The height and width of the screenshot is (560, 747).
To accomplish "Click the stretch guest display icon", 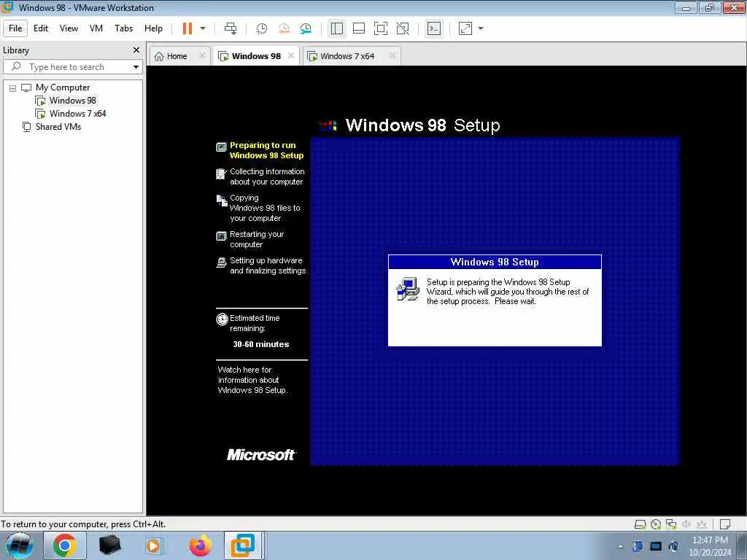I will point(465,28).
